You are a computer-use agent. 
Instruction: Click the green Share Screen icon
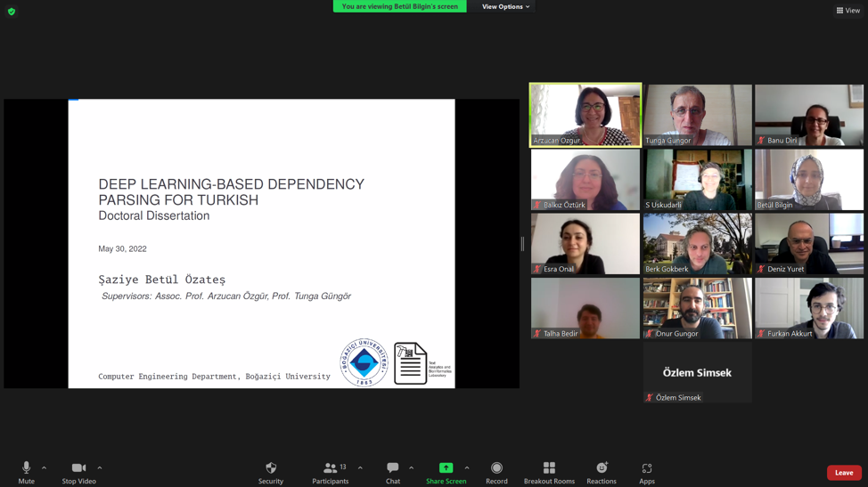446,468
